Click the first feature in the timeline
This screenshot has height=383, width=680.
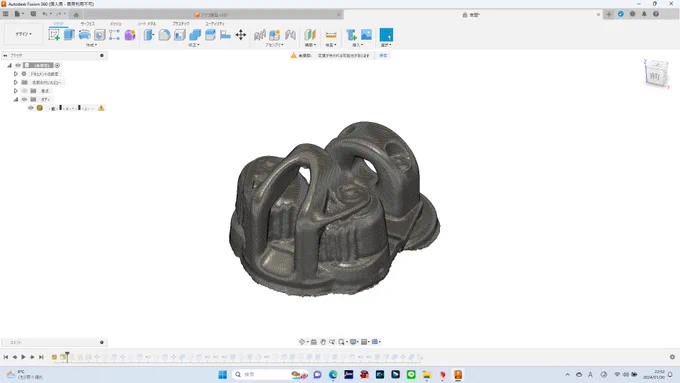54,357
